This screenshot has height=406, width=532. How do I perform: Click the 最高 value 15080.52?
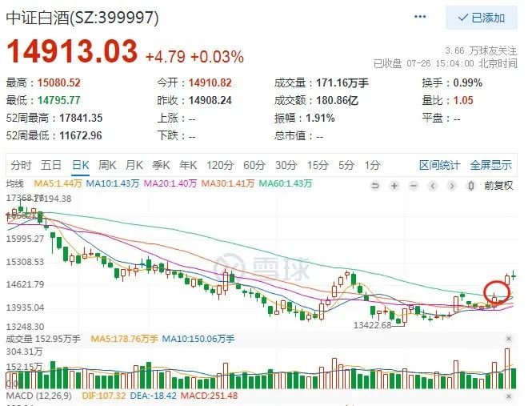point(58,82)
